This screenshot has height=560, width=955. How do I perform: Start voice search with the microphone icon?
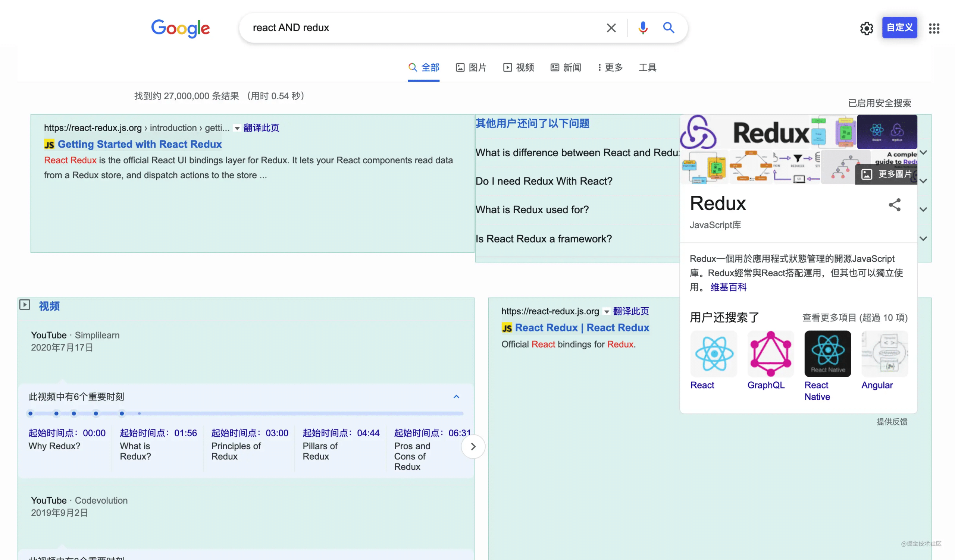pos(643,28)
